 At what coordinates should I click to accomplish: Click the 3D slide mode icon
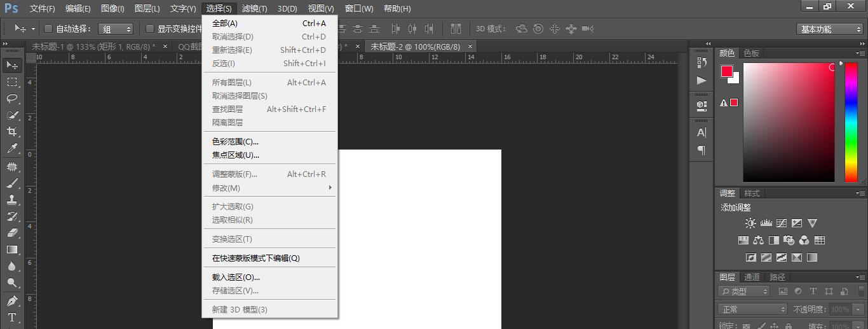[571, 29]
